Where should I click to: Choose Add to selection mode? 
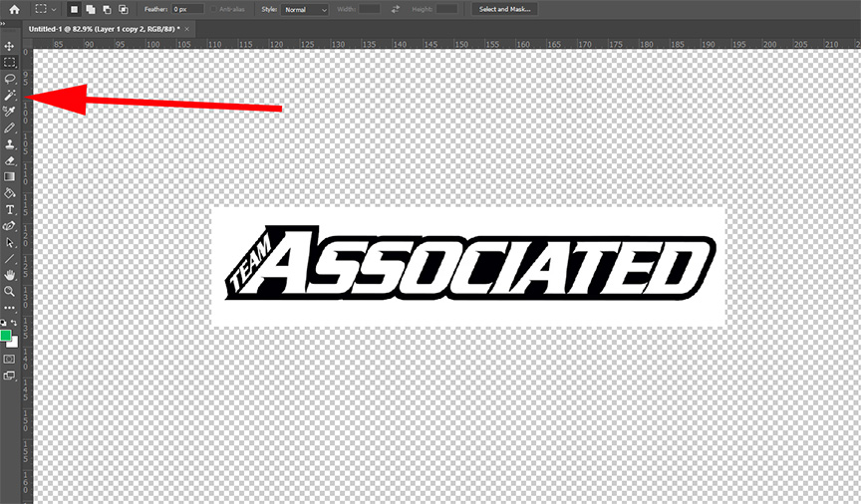pyautogui.click(x=91, y=9)
